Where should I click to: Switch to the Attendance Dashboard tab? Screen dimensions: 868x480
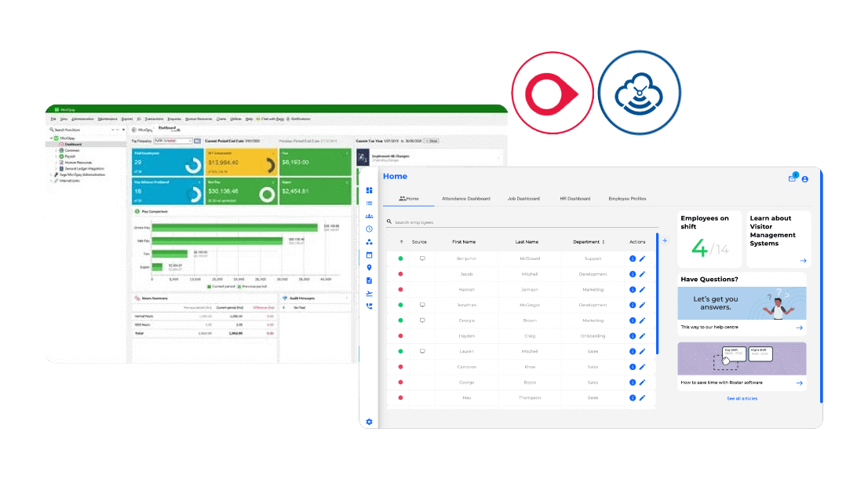pos(465,199)
